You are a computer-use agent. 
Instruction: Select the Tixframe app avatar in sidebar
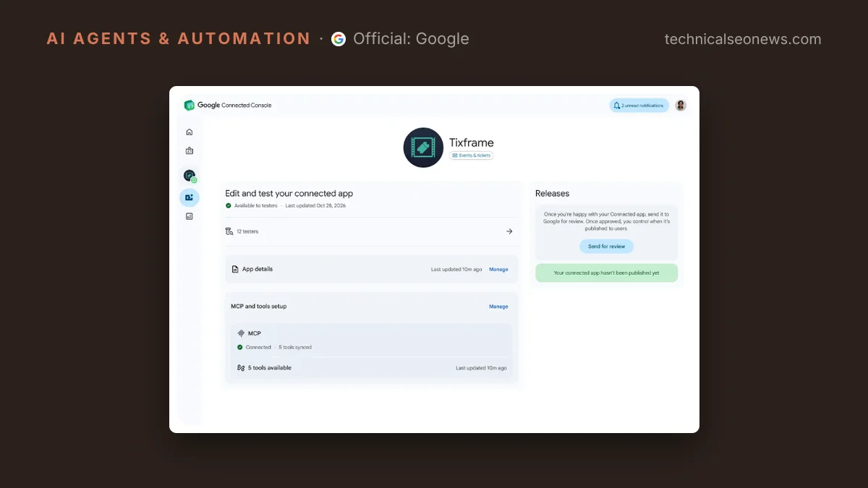tap(190, 175)
